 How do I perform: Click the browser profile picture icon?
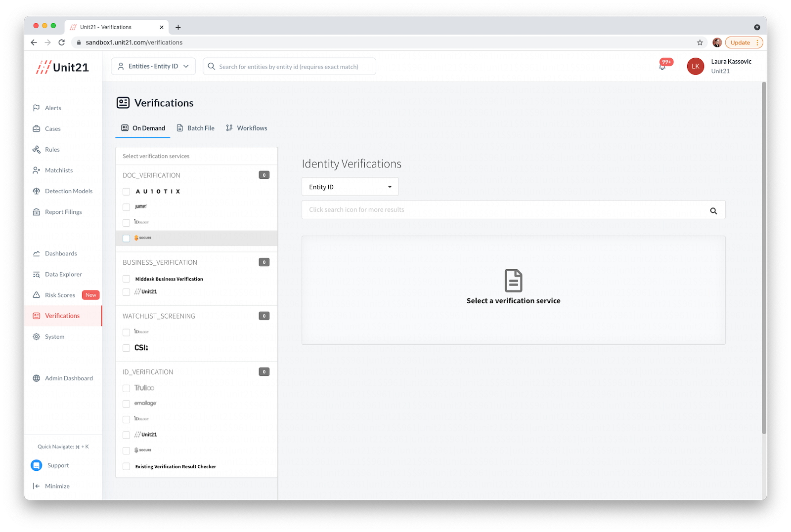pyautogui.click(x=717, y=42)
